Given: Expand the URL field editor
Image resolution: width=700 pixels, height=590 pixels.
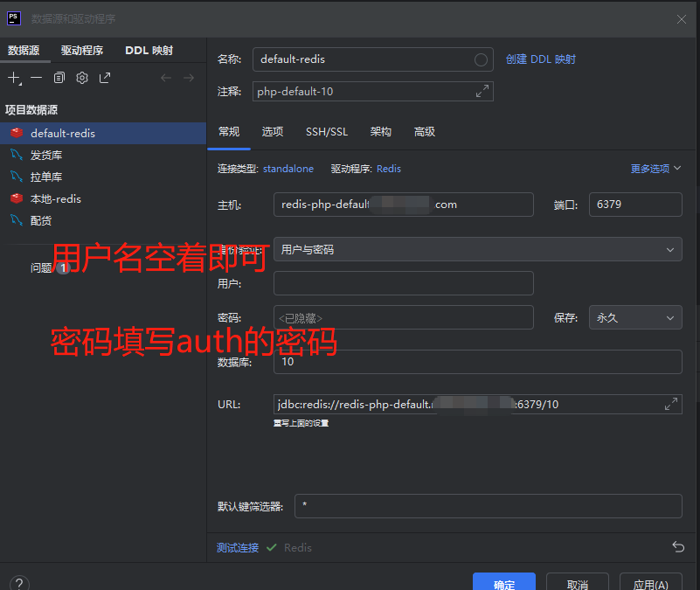Looking at the screenshot, I should (671, 404).
